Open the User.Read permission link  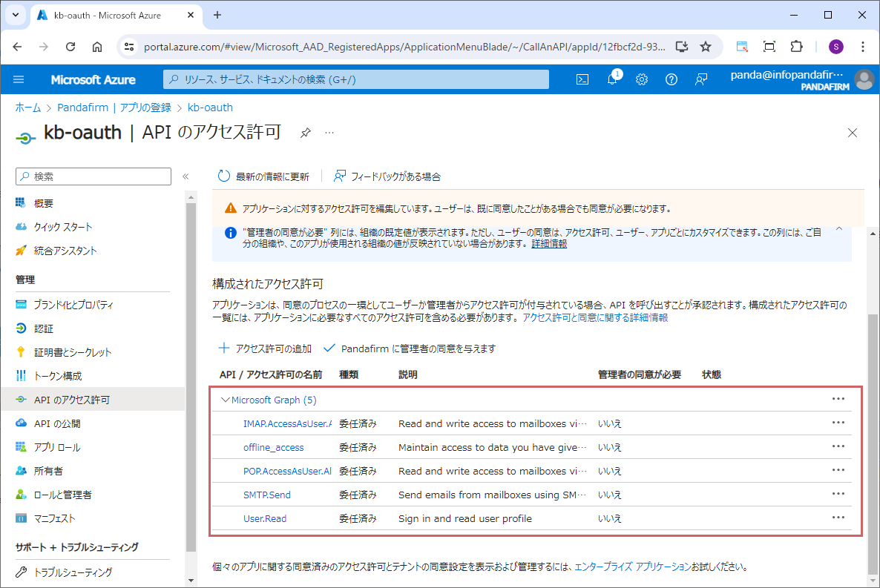pyautogui.click(x=265, y=518)
